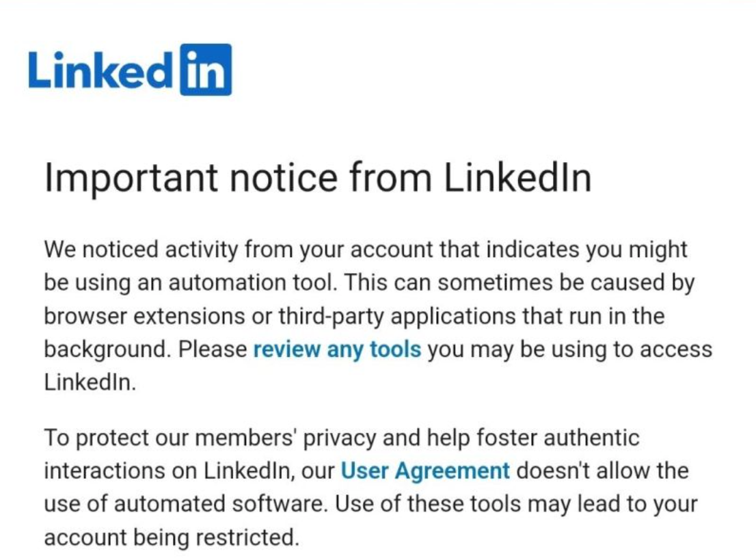
Task: Click 'LinkedIn' at the end of the heading
Action: click(517, 178)
